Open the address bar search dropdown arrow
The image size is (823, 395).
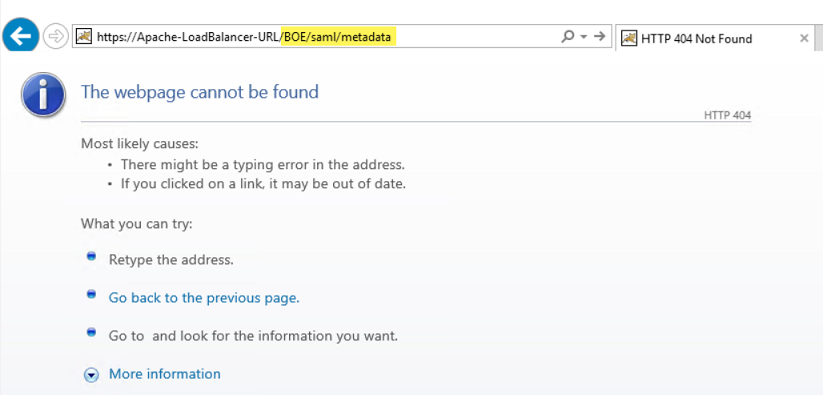pyautogui.click(x=583, y=37)
